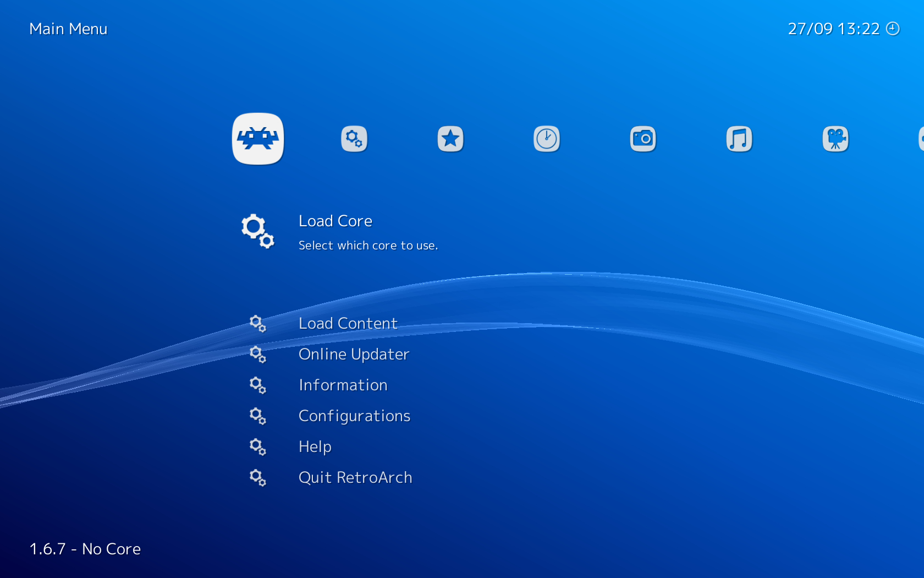
Task: Open the Online Updater
Action: point(354,354)
